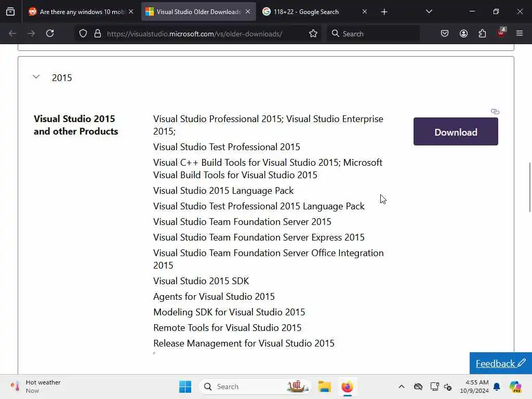Copy the section link via chain icon

coord(495,112)
